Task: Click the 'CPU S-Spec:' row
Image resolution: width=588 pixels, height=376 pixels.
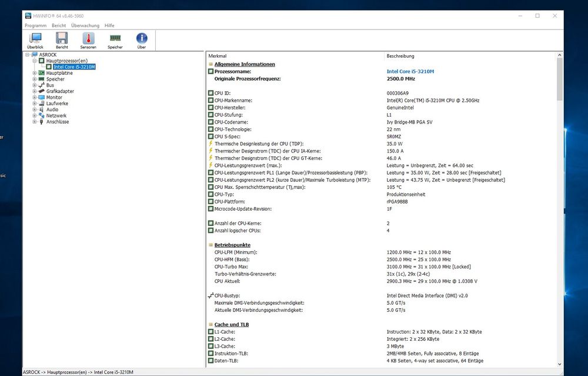Action: (227, 137)
